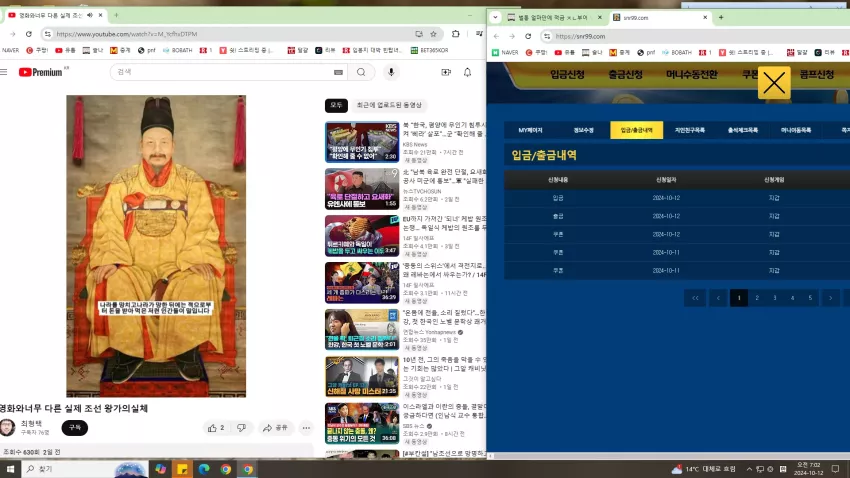Image resolution: width=850 pixels, height=478 pixels.
Task: Click the create video camera icon
Action: (x=446, y=72)
